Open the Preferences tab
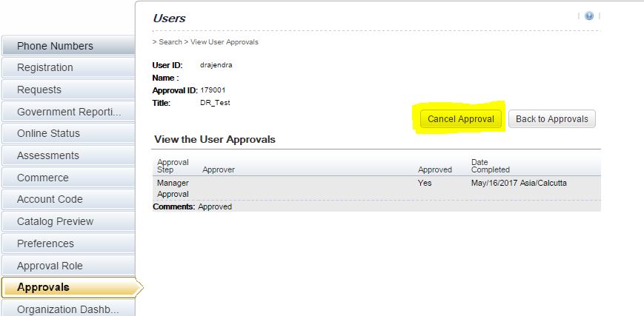 [68, 243]
